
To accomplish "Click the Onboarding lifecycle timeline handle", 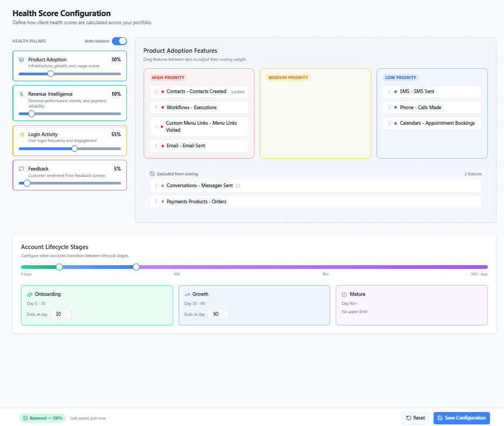I will tap(60, 267).
